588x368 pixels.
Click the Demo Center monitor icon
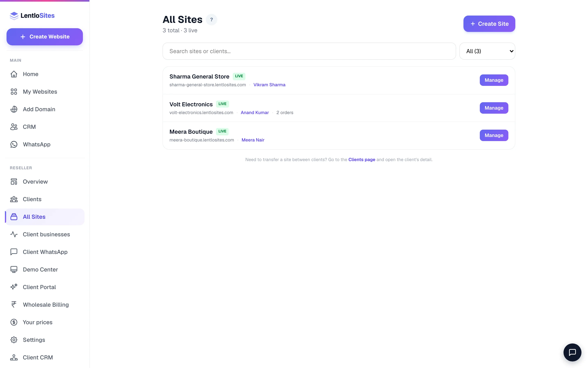click(x=14, y=269)
